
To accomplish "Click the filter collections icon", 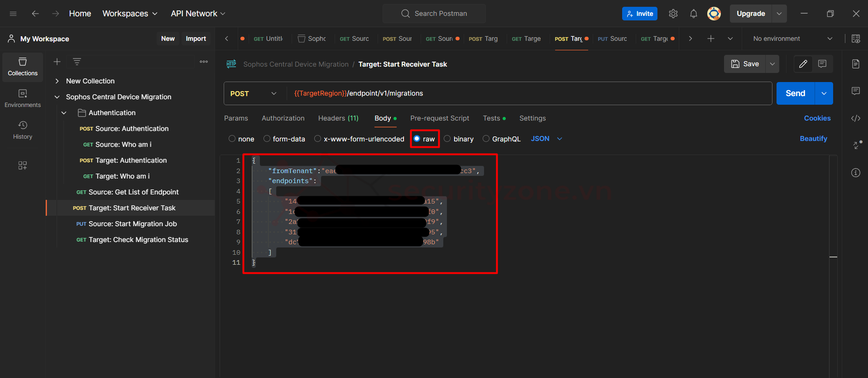I will click(x=77, y=62).
